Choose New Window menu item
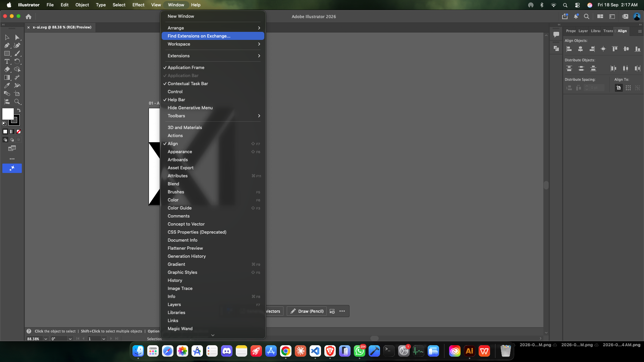Viewport: 644px width, 362px height. (x=213, y=16)
